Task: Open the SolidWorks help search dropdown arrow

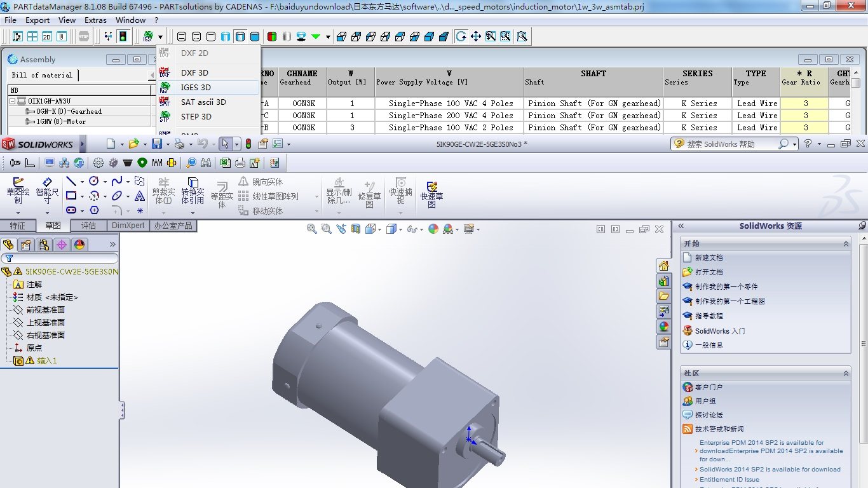Action: point(794,144)
